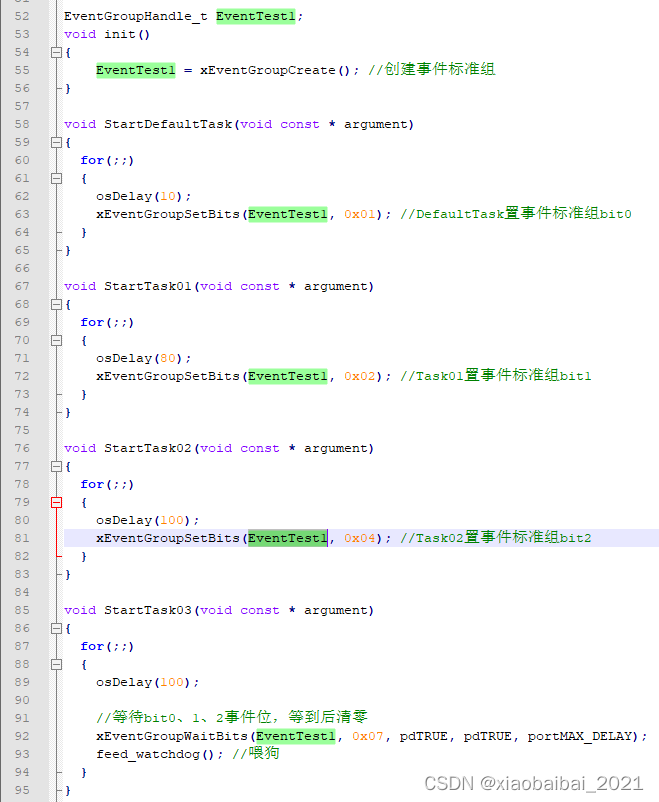Click StartDefaultTask function name on line 58
Image resolution: width=659 pixels, height=802 pixels.
click(x=168, y=124)
